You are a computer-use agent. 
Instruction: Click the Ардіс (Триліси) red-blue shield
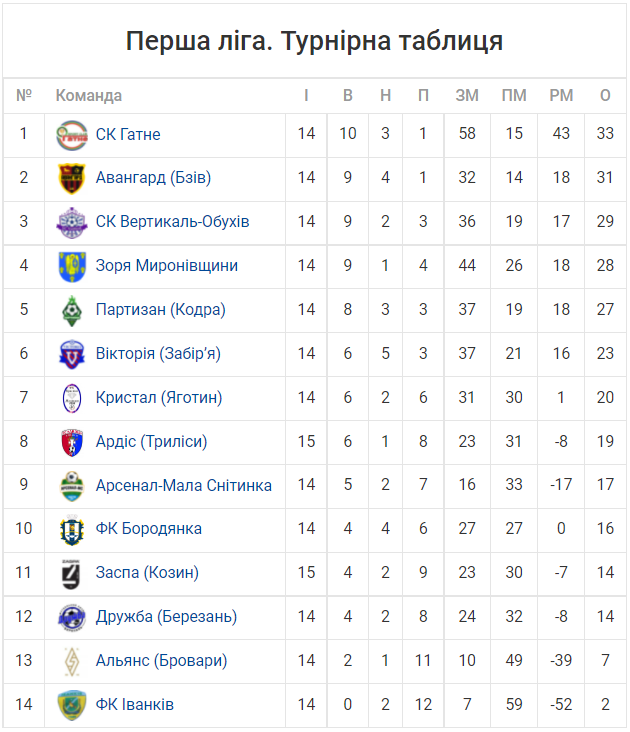coord(72,443)
